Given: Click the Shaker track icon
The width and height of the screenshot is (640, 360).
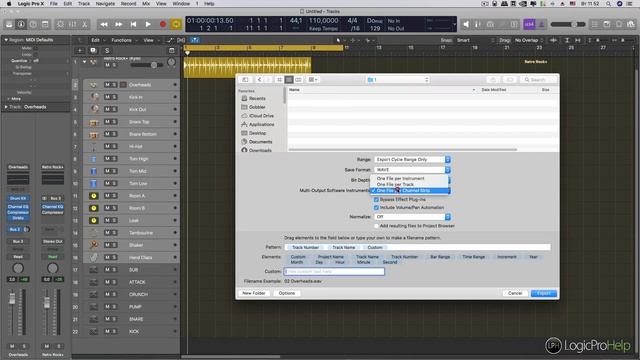Looking at the screenshot, I should (x=94, y=245).
